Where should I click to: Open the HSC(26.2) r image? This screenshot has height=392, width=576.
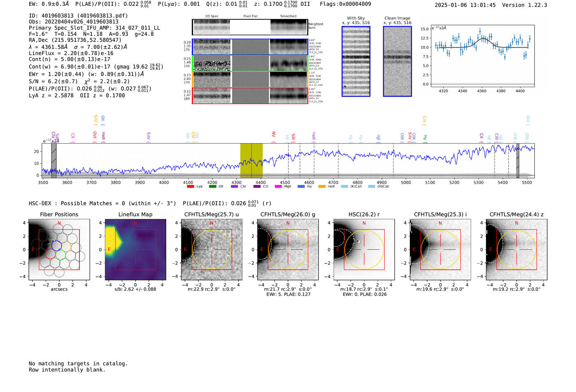pos(364,250)
